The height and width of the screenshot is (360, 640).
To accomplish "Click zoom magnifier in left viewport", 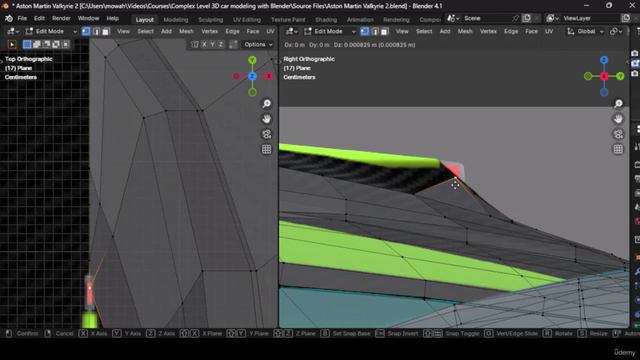I will (x=267, y=104).
